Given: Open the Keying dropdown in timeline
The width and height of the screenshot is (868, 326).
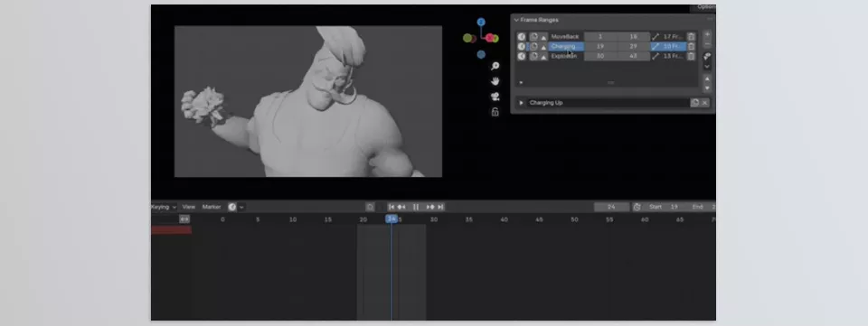Looking at the screenshot, I should (165, 207).
